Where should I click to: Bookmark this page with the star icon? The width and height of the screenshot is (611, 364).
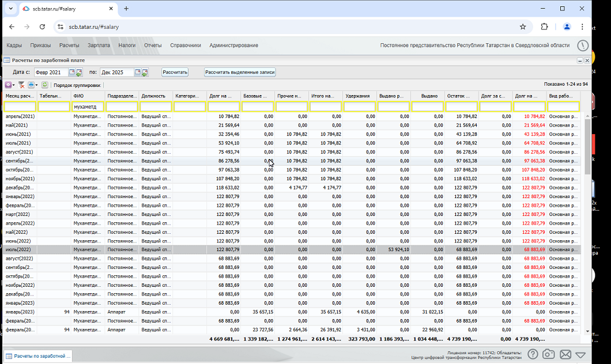523,27
